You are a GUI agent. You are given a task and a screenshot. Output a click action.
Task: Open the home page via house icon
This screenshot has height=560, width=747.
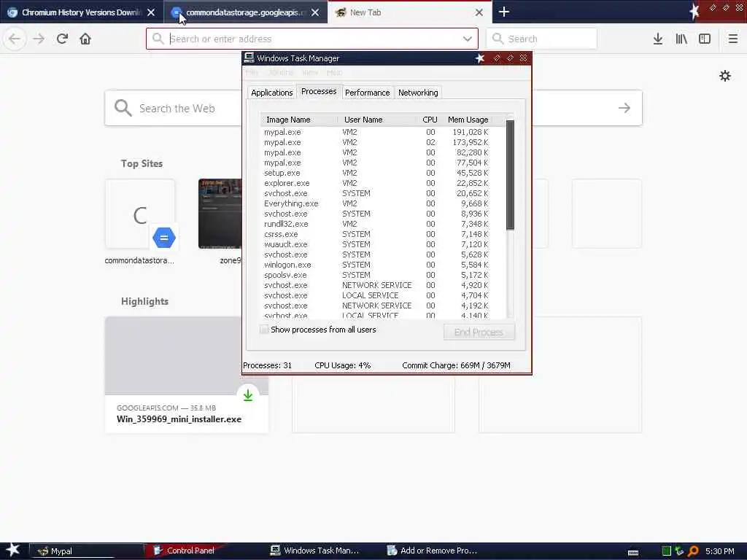pyautogui.click(x=85, y=39)
